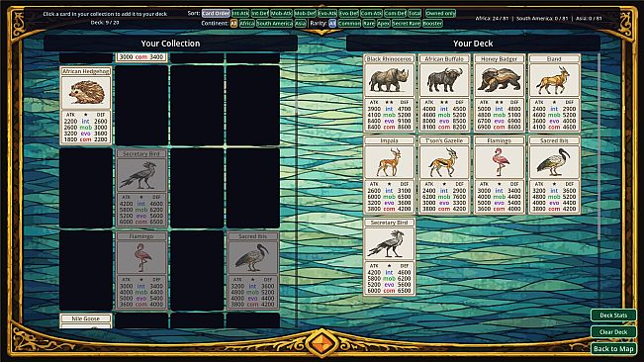Screen dimensions: 644x362
Task: Toggle the Owned only filter
Action: pyautogui.click(x=440, y=13)
